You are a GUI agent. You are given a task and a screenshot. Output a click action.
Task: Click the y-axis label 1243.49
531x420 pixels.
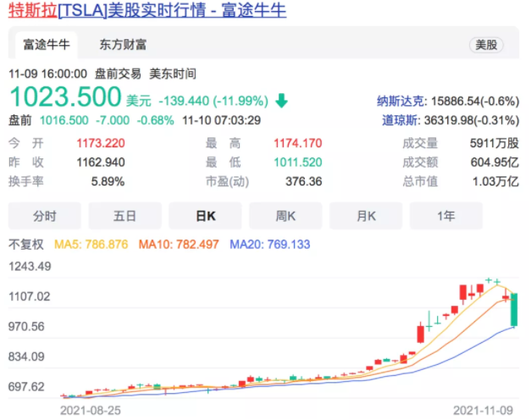(x=30, y=266)
